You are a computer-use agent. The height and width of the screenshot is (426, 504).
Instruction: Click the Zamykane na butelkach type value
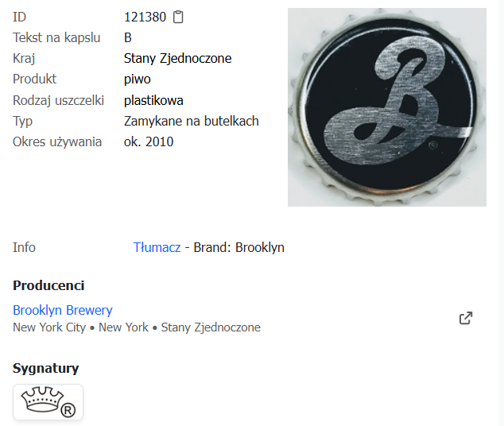tap(192, 121)
